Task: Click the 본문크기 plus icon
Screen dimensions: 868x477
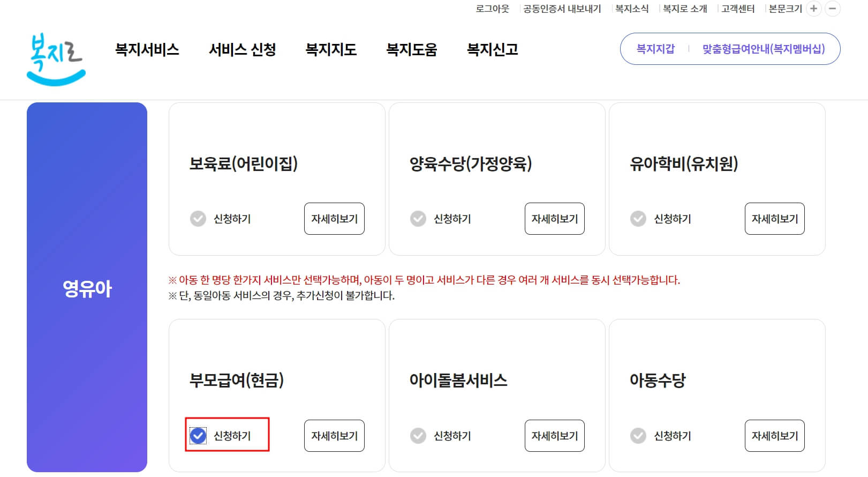Action: click(x=813, y=9)
